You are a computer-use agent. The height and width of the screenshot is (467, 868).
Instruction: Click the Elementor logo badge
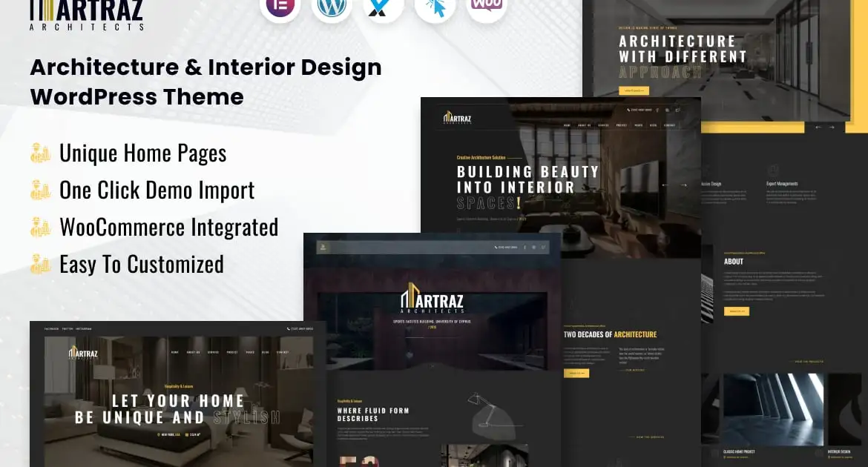(280, 6)
